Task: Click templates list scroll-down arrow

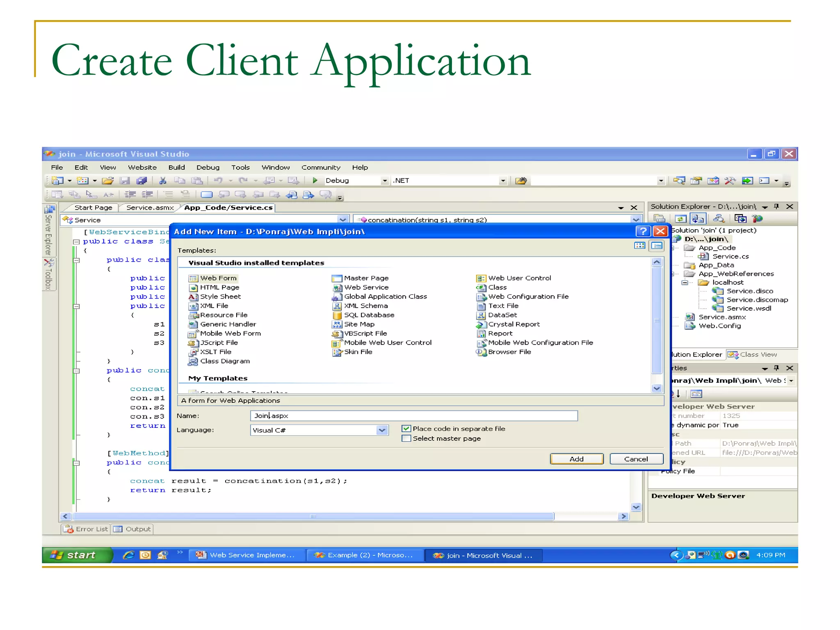Action: (x=657, y=388)
